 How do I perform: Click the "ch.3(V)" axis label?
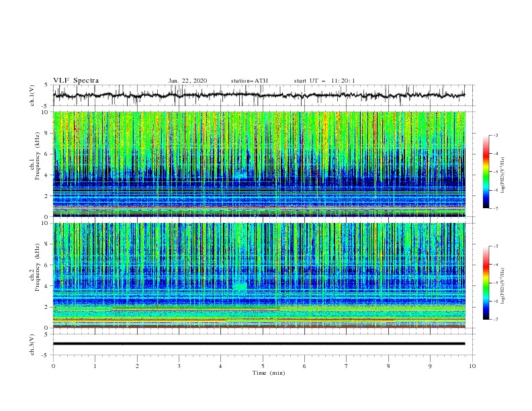pyautogui.click(x=32, y=345)
